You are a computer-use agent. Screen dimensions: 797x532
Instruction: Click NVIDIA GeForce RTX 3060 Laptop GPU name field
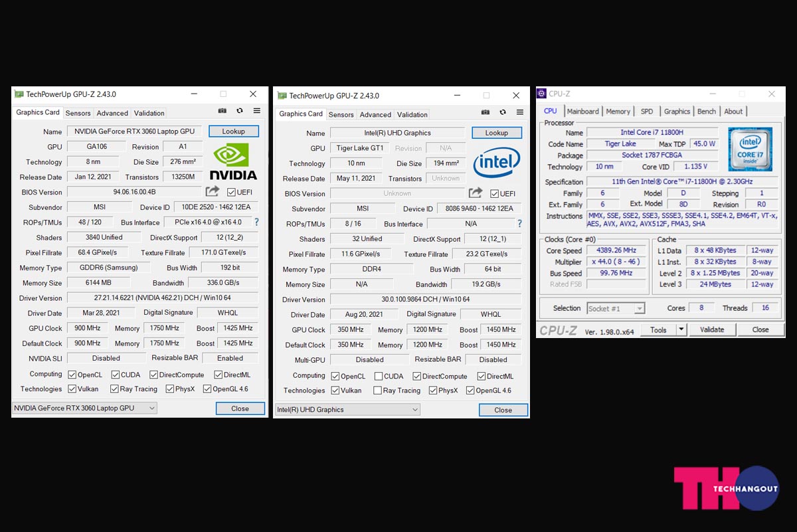135,132
